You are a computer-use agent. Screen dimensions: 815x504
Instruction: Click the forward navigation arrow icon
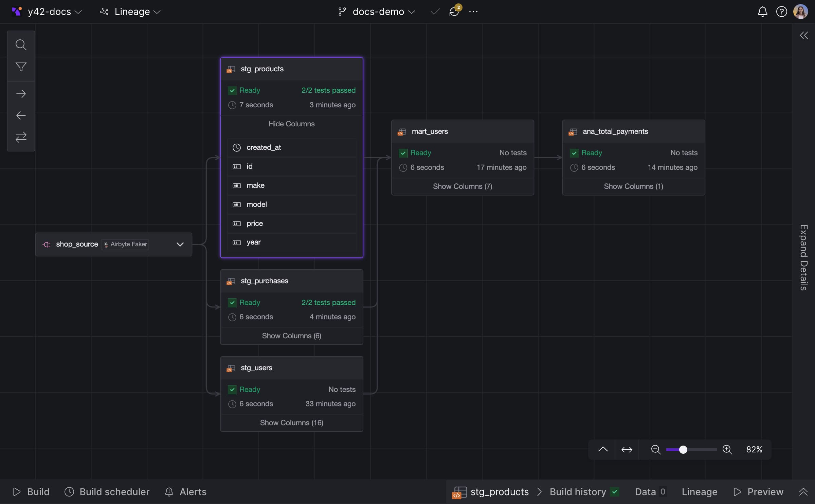point(21,94)
